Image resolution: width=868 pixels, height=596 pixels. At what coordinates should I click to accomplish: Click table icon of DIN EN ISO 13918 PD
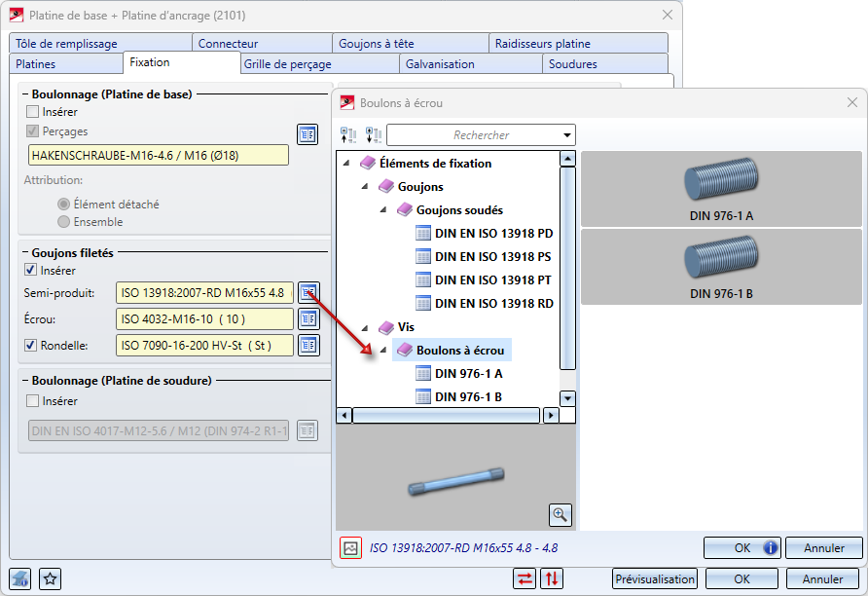pyautogui.click(x=423, y=233)
